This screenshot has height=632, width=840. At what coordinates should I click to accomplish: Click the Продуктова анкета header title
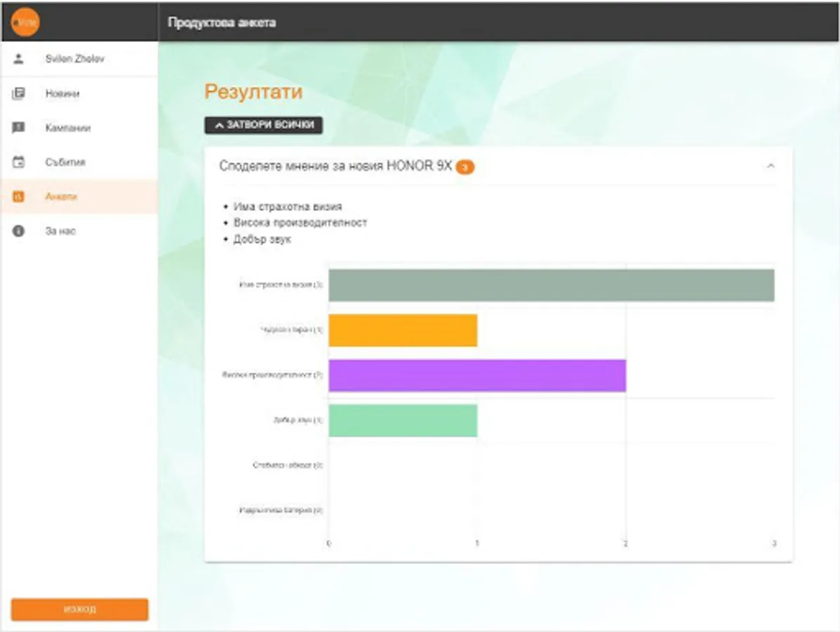click(222, 22)
